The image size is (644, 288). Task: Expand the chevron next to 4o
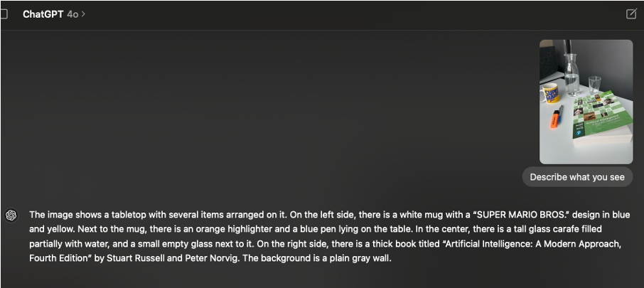click(84, 14)
